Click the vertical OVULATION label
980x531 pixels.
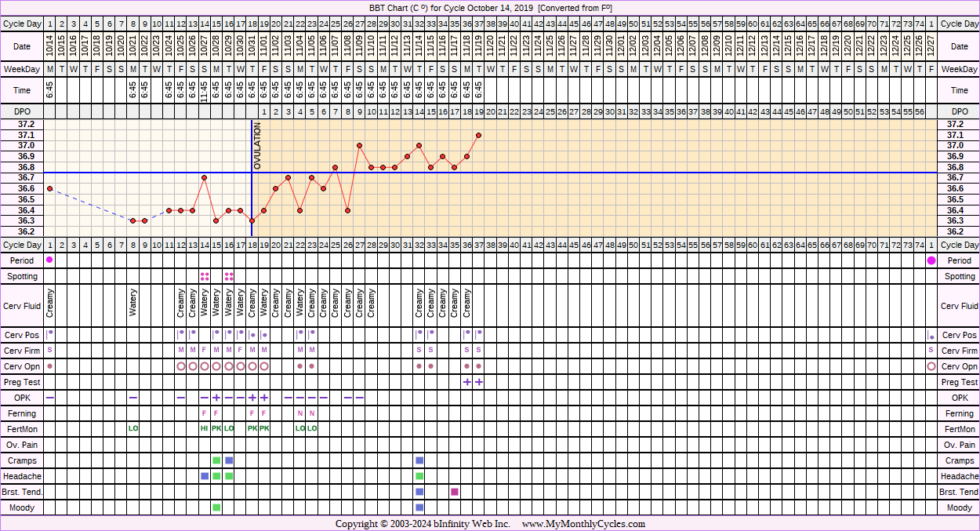(x=257, y=146)
